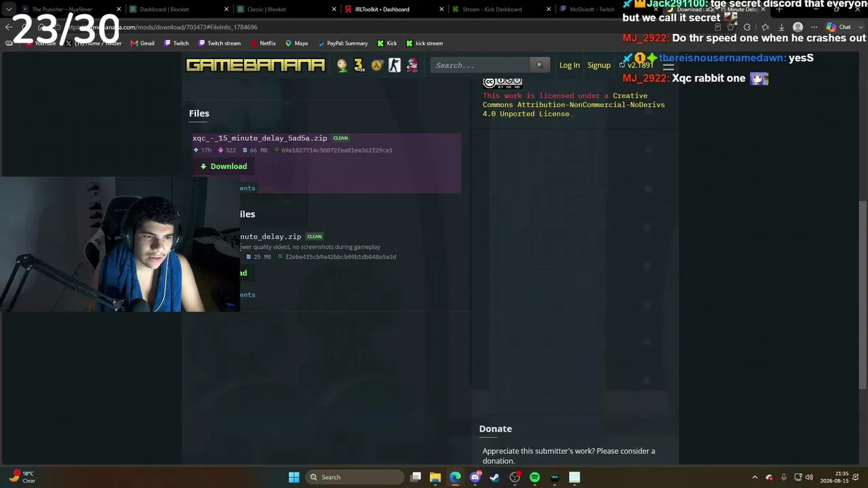Open the Creative Commons Attribution-NonCommercial-NoDerivs license link
This screenshot has height=488, width=868.
pyautogui.click(x=574, y=105)
